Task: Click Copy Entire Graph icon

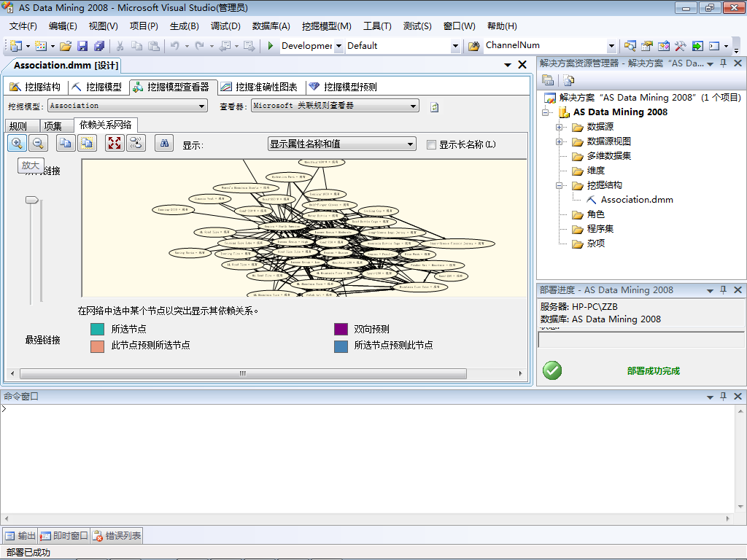Action: 87,144
